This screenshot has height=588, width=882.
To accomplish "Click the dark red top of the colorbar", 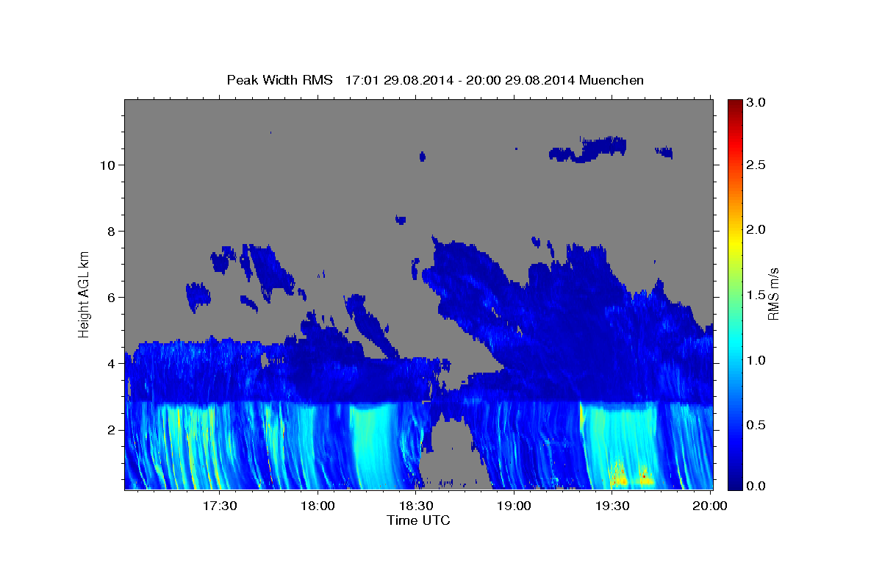I will (x=734, y=104).
